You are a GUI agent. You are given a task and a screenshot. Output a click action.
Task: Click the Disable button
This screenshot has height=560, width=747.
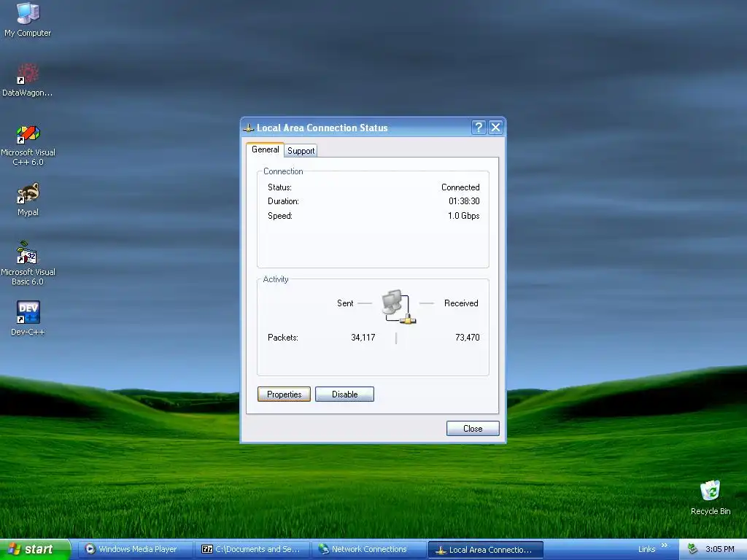pos(344,394)
